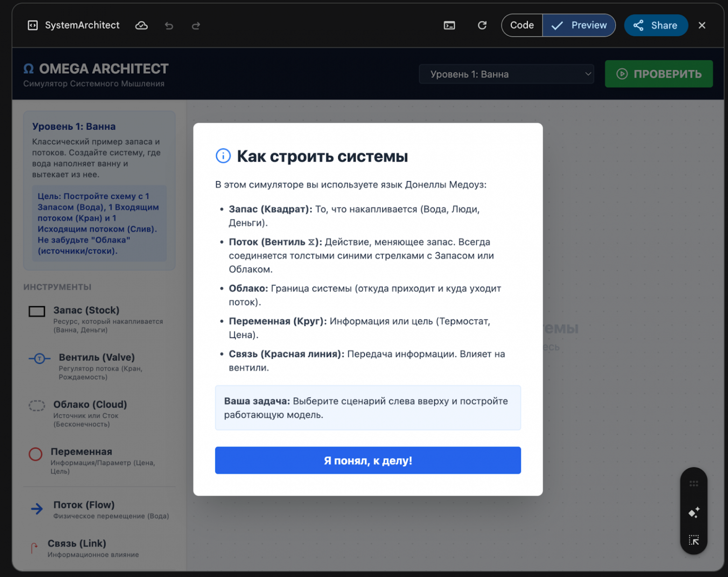Click the selection icon in floating toolbar

(694, 540)
